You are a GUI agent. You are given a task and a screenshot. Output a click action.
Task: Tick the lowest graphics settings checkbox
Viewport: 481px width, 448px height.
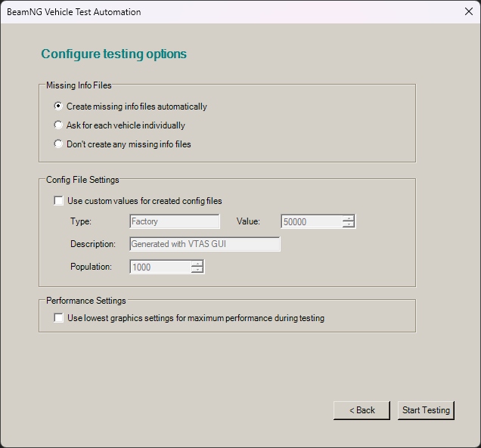pyautogui.click(x=58, y=318)
